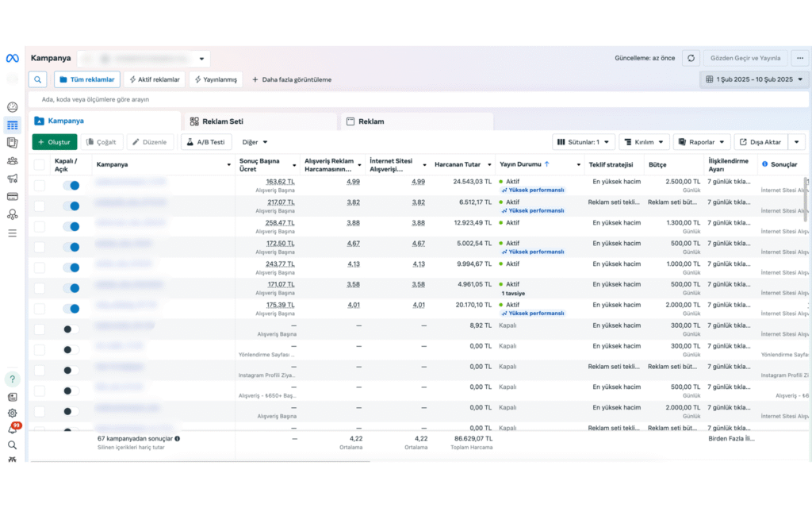
Task: Toggle off the first campaign switch
Action: (x=71, y=185)
